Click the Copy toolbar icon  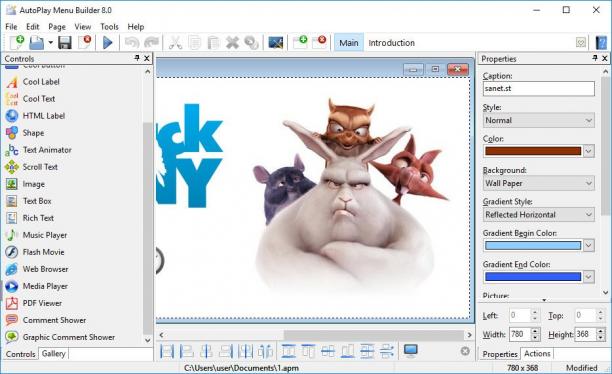pyautogui.click(x=194, y=43)
